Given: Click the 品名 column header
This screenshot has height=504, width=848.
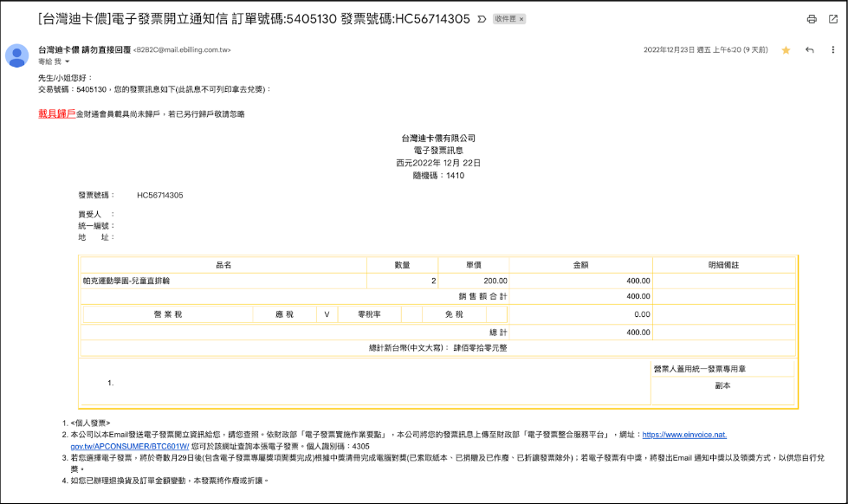Looking at the screenshot, I should (x=223, y=265).
